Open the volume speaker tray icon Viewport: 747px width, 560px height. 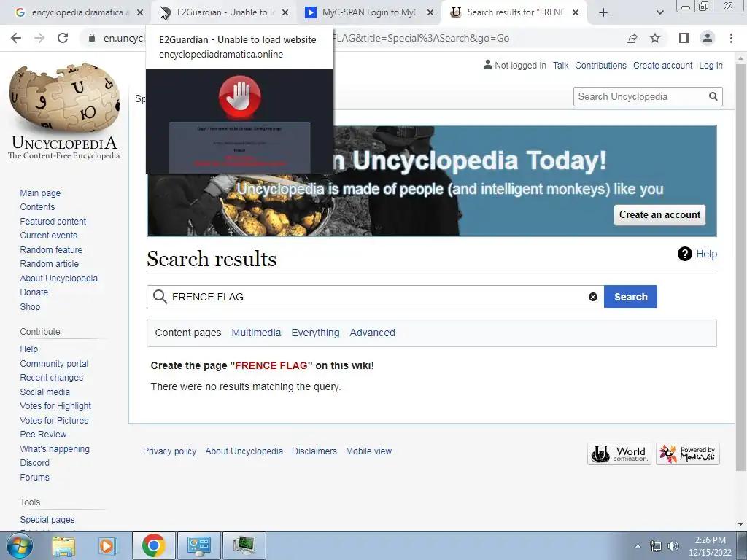coord(673,546)
